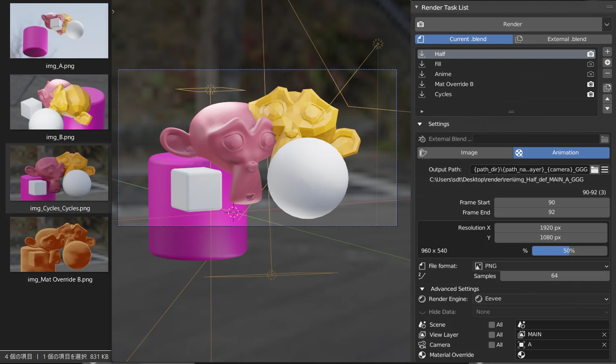Toggle the camera icon on Mat Override B

click(590, 84)
